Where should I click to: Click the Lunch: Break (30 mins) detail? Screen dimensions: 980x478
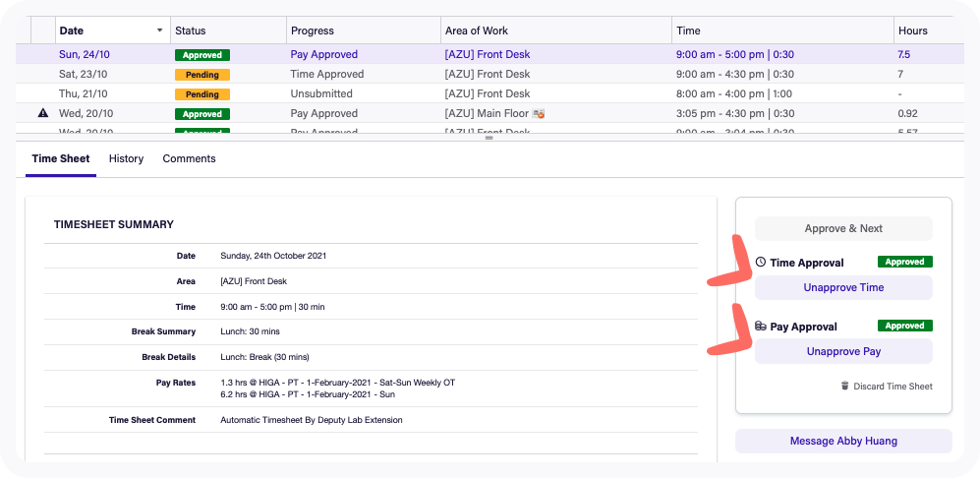click(265, 357)
